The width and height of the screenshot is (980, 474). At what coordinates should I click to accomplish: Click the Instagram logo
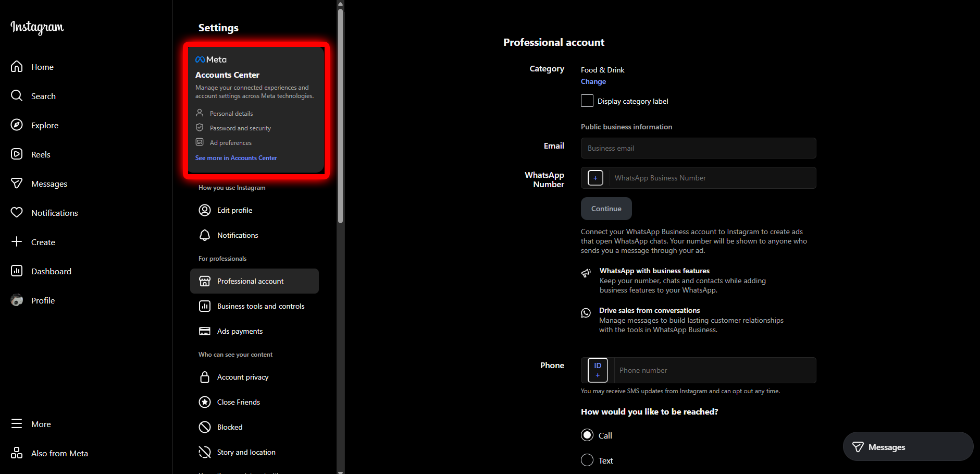(37, 27)
